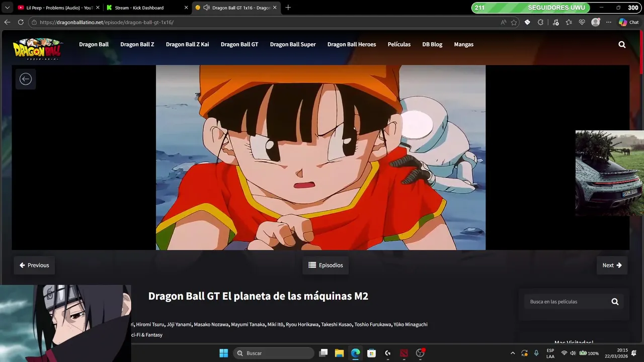
Task: Open cast link Takeshi Kusao
Action: 336,324
